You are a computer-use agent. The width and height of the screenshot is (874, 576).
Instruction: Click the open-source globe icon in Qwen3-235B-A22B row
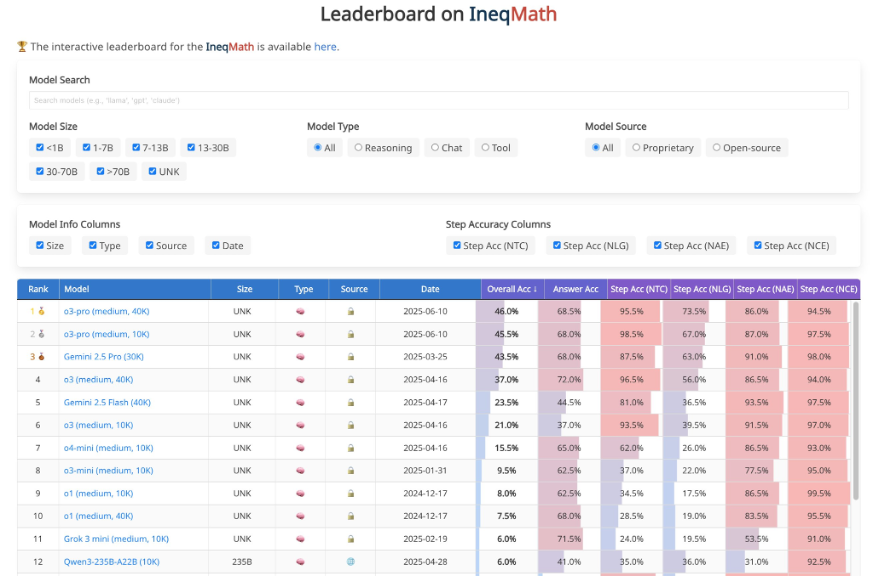pos(351,562)
